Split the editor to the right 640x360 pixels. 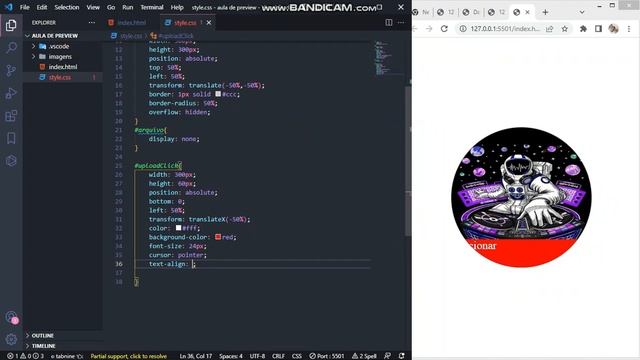pos(389,22)
